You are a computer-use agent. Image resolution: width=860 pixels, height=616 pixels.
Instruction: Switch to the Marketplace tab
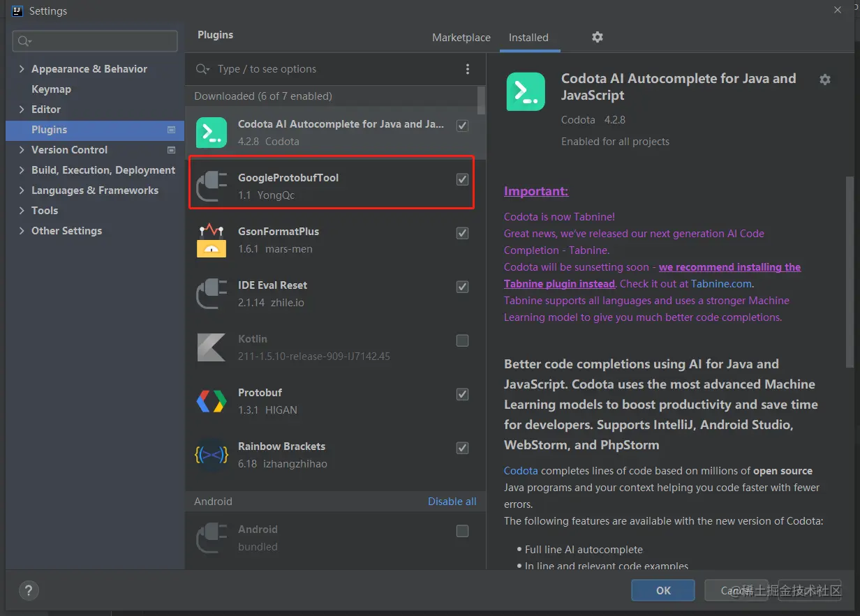click(x=461, y=38)
